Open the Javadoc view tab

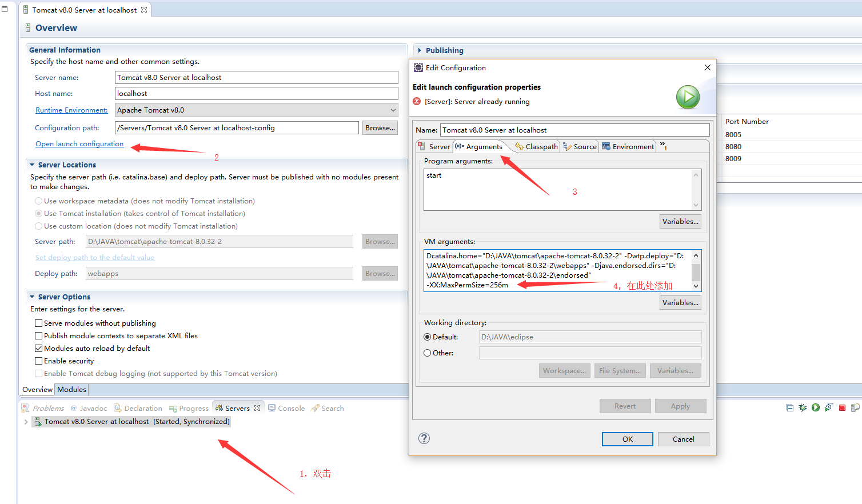point(89,408)
